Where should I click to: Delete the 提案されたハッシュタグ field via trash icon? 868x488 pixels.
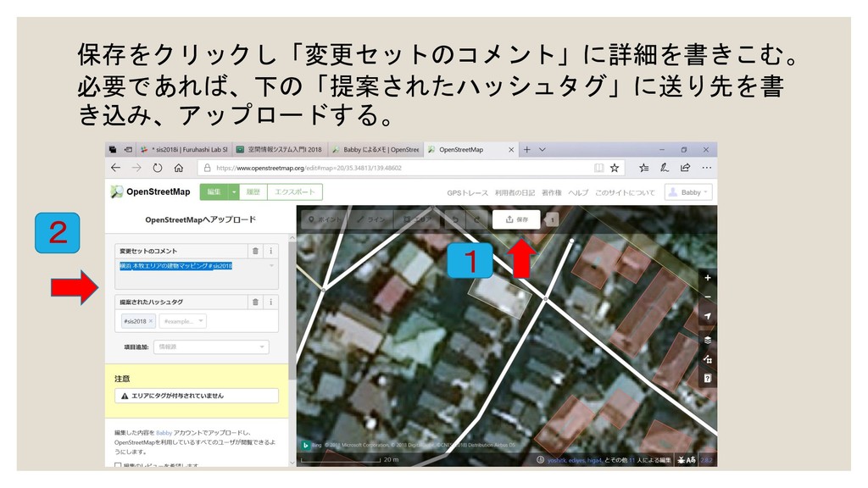255,302
